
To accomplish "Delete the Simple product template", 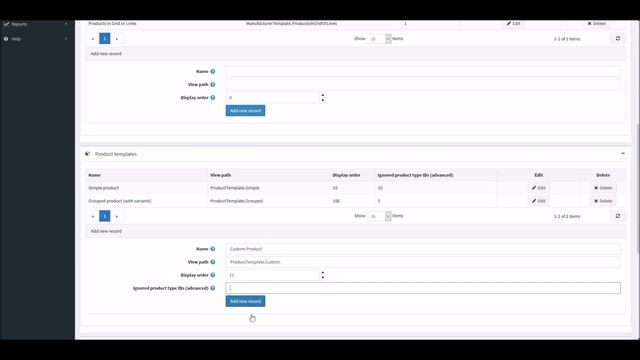I will [x=603, y=188].
